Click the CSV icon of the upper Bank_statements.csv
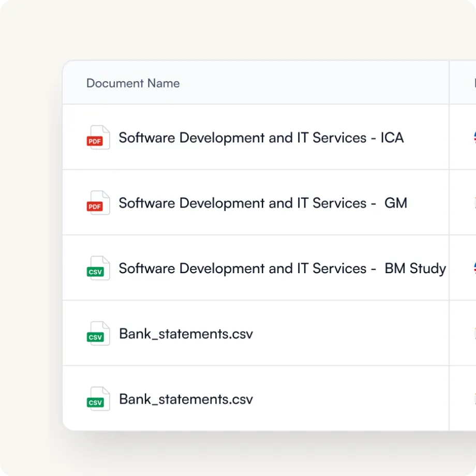This screenshot has height=476, width=476. (x=98, y=334)
